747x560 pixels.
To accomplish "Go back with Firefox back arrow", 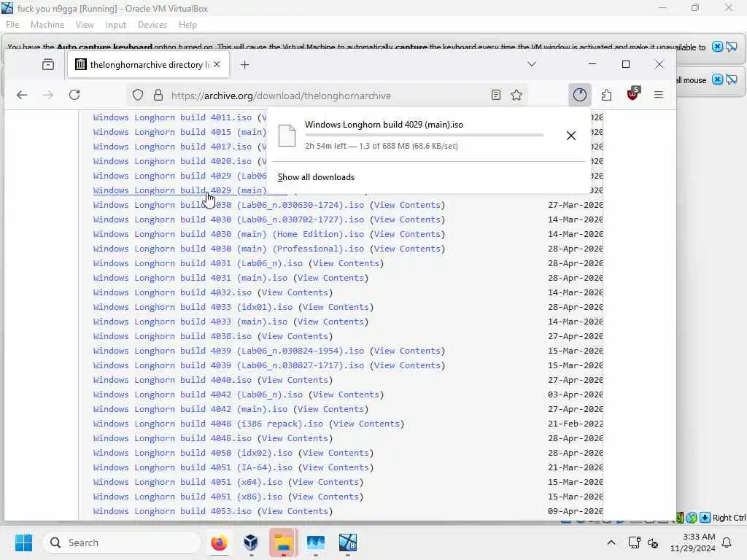I will tap(22, 96).
